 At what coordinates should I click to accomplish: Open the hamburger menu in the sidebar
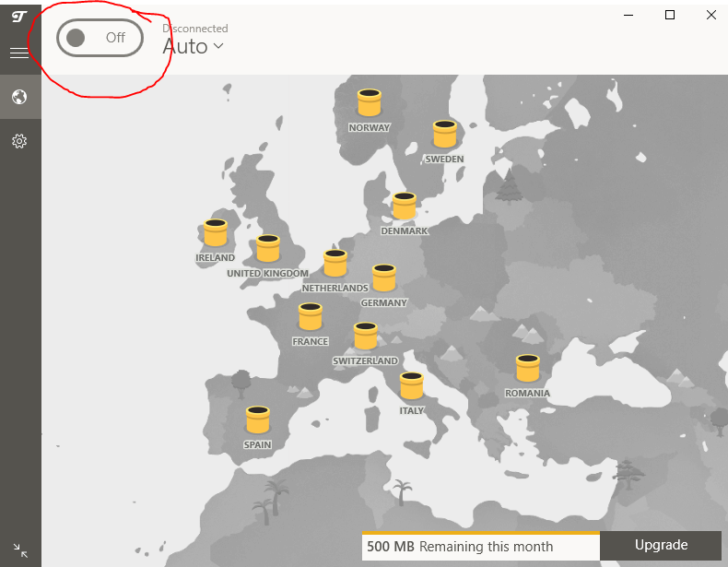19,53
